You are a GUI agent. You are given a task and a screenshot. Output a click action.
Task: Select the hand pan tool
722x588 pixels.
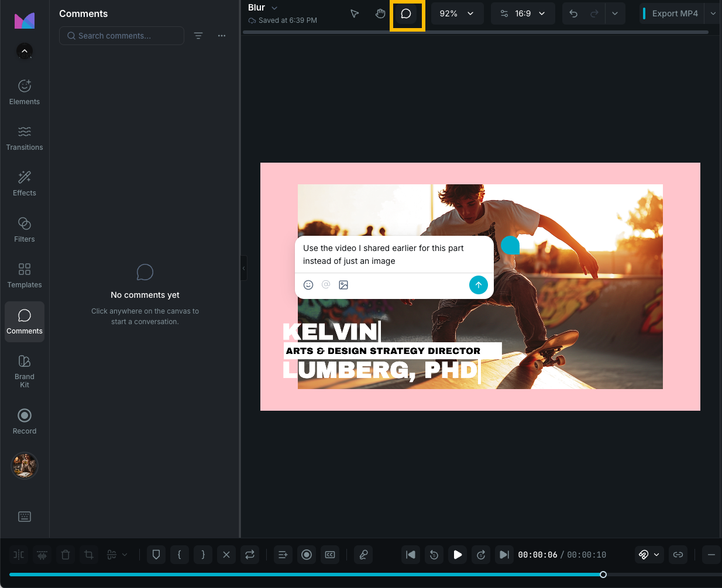tap(380, 13)
